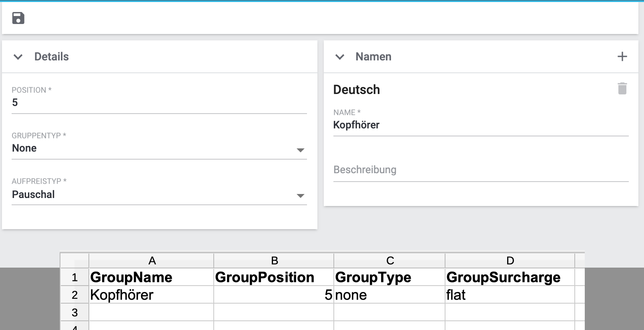Select spreadsheet column C header

[389, 261]
